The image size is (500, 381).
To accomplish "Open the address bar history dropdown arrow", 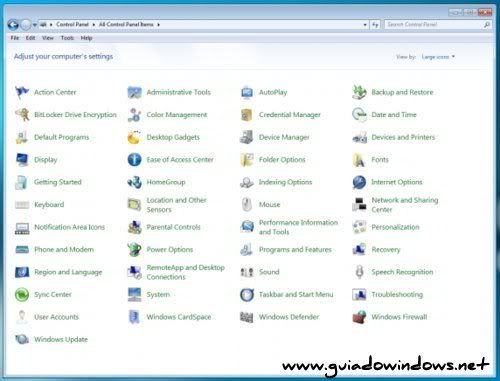I will pos(365,25).
